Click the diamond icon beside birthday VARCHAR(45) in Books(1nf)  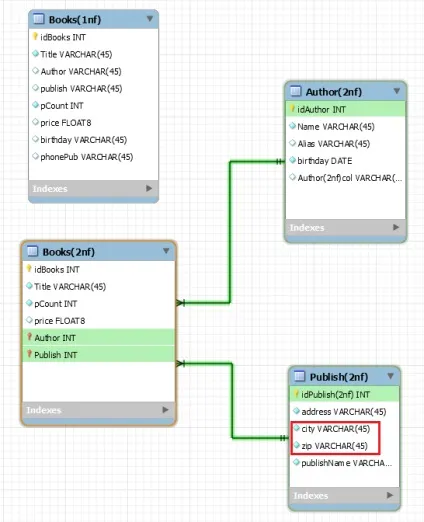point(35,139)
